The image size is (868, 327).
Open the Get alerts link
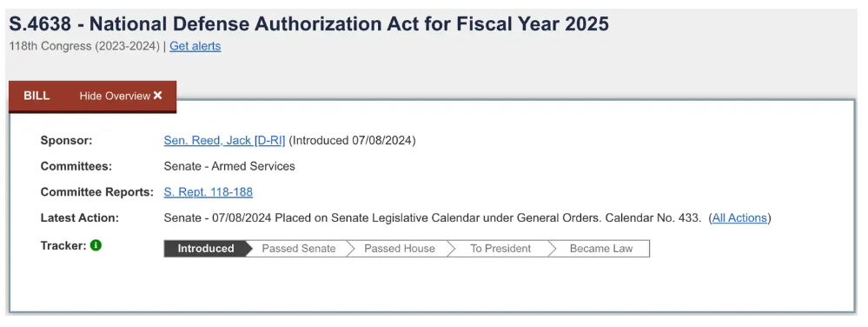point(195,46)
